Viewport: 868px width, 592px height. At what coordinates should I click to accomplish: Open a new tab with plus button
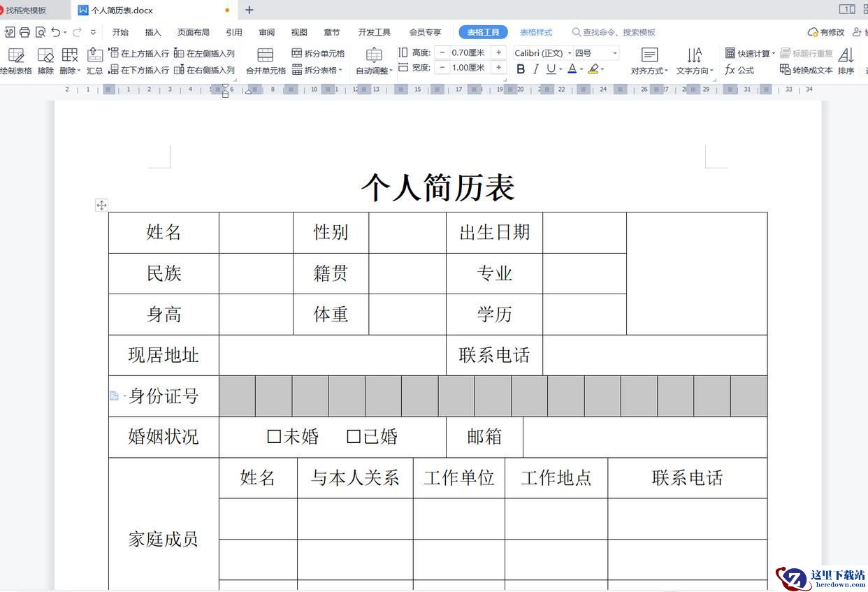249,10
